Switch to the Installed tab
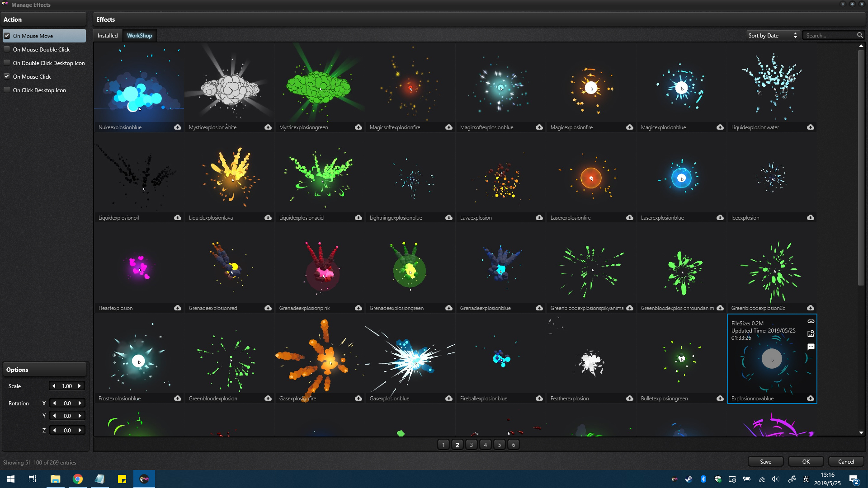Screen dimensions: 868x488 108,35
